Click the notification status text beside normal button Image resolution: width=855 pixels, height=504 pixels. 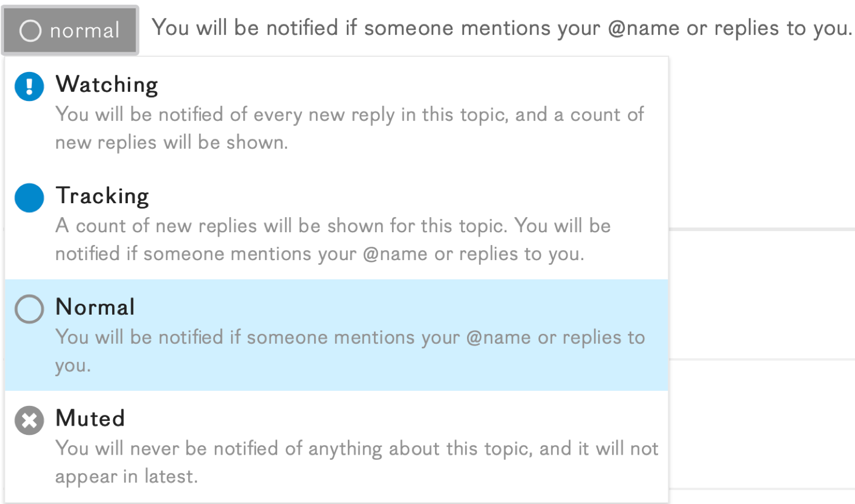point(502,28)
